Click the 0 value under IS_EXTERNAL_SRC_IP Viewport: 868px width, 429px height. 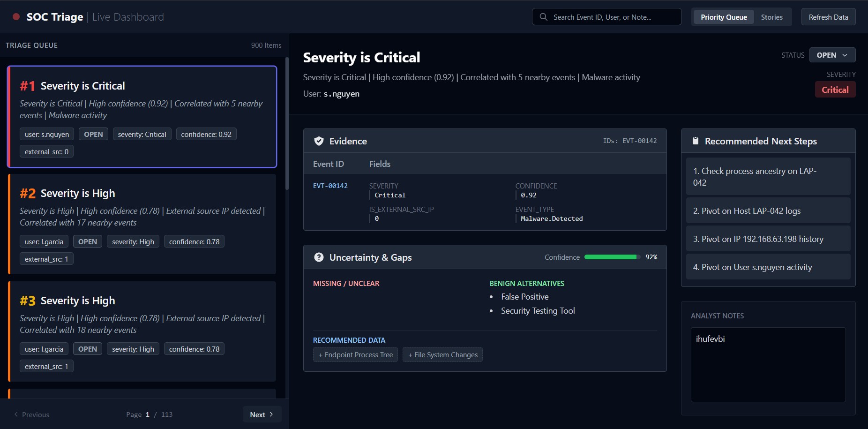(377, 218)
